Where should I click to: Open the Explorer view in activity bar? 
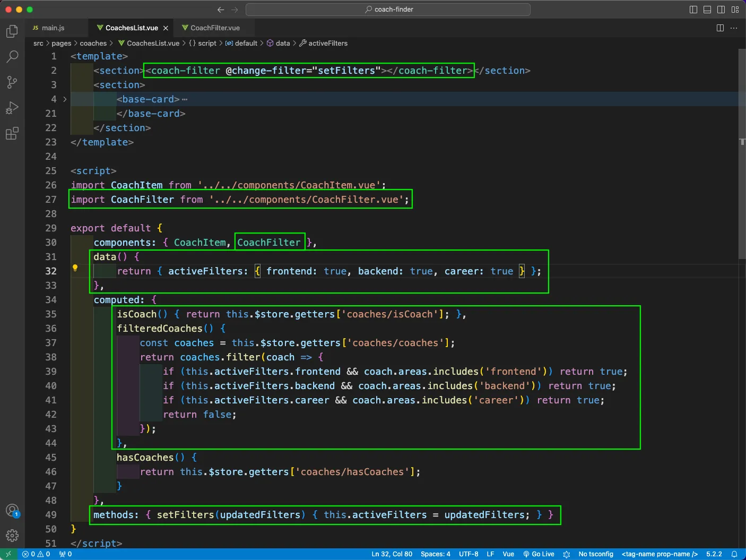coord(12,32)
